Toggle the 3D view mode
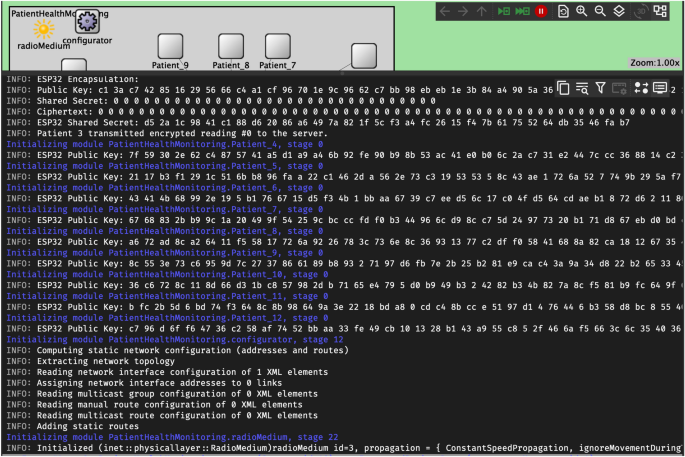Viewport: 685px width, 457px height. pyautogui.click(x=640, y=11)
